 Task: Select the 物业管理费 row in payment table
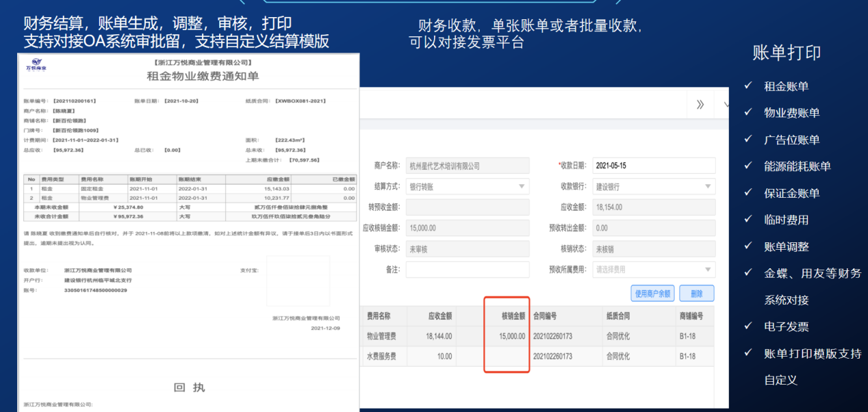pyautogui.click(x=537, y=336)
